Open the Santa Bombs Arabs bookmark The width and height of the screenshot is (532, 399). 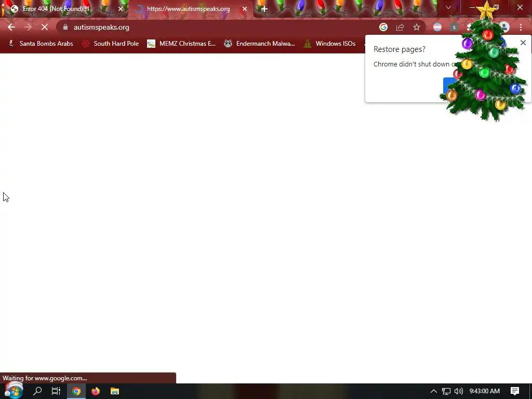(x=41, y=44)
